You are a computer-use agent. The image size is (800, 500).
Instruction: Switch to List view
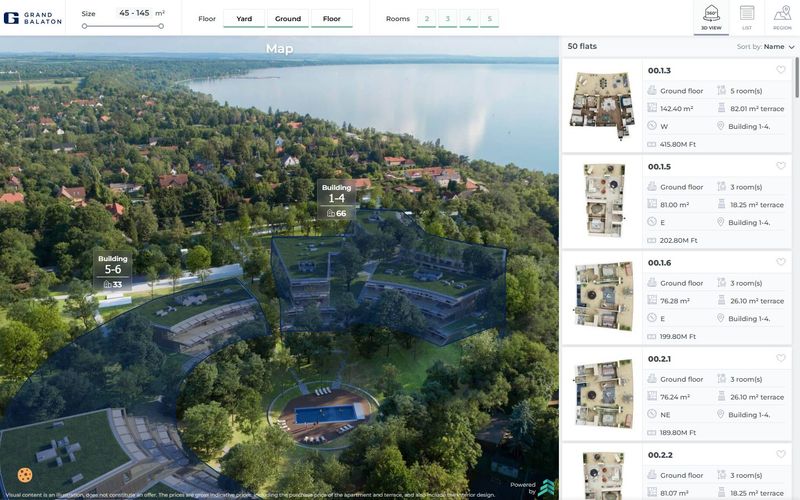[x=746, y=17]
